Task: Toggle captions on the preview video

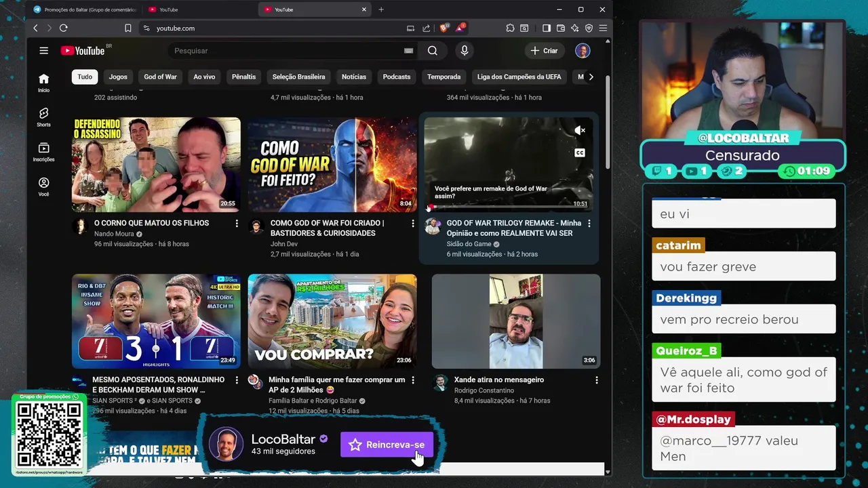Action: 580,152
